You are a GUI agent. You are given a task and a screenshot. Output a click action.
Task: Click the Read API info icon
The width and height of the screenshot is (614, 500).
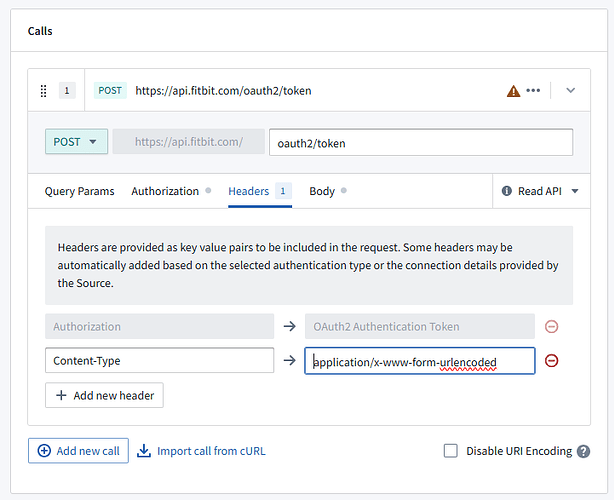[x=507, y=191]
